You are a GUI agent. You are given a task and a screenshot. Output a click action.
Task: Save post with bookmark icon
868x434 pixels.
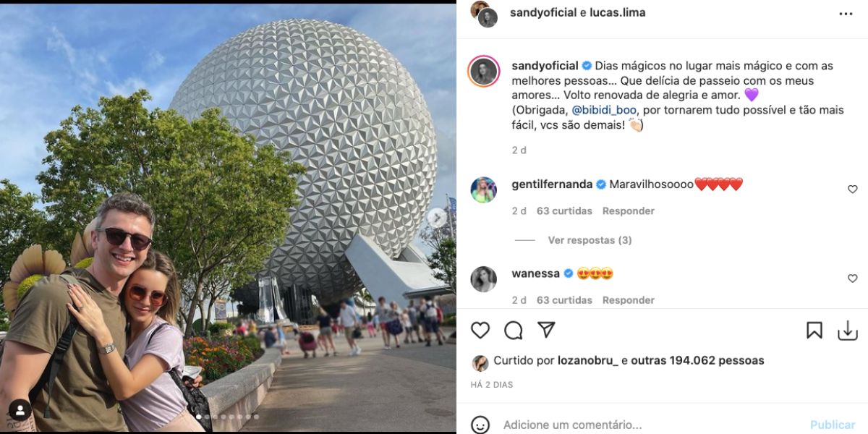click(814, 331)
